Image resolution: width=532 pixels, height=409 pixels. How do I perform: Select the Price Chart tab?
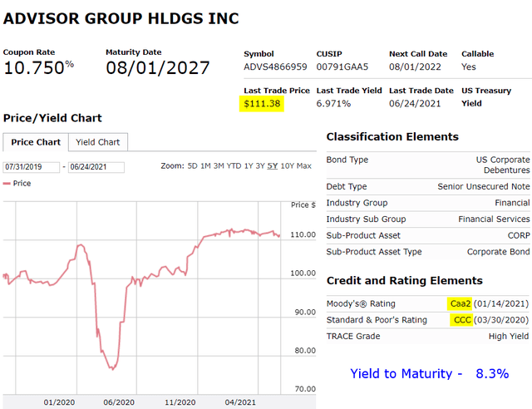(36, 142)
